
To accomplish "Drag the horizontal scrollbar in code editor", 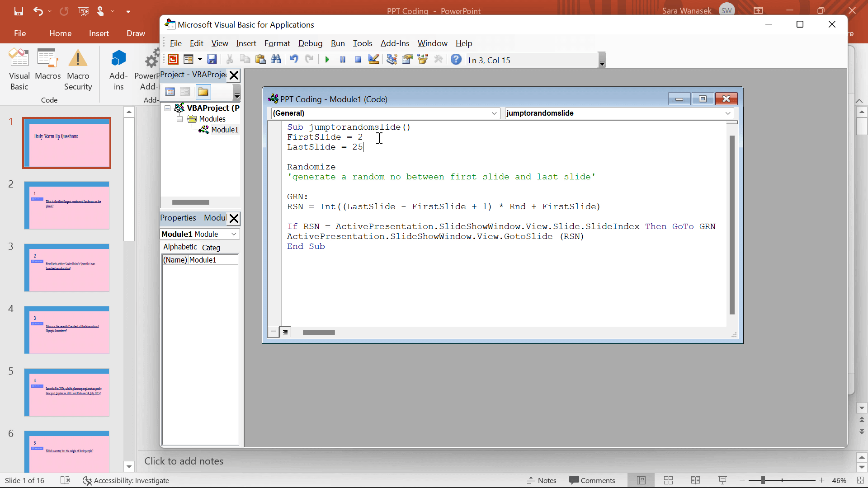I will pos(319,333).
